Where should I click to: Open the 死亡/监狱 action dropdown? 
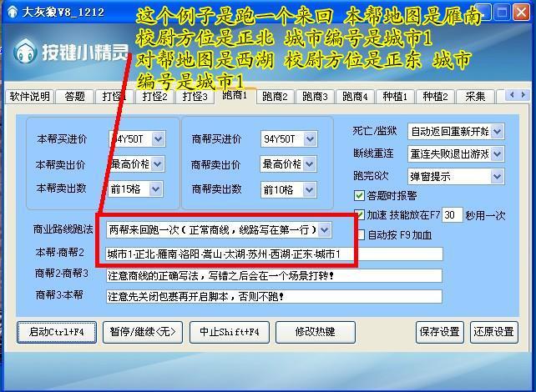tap(497, 132)
